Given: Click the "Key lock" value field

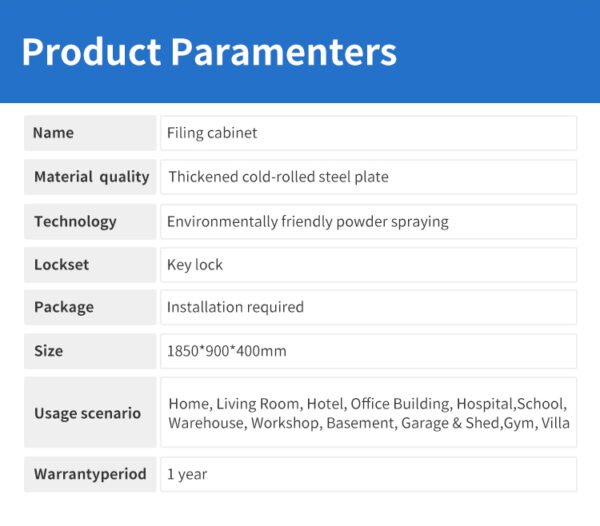Looking at the screenshot, I should [368, 265].
